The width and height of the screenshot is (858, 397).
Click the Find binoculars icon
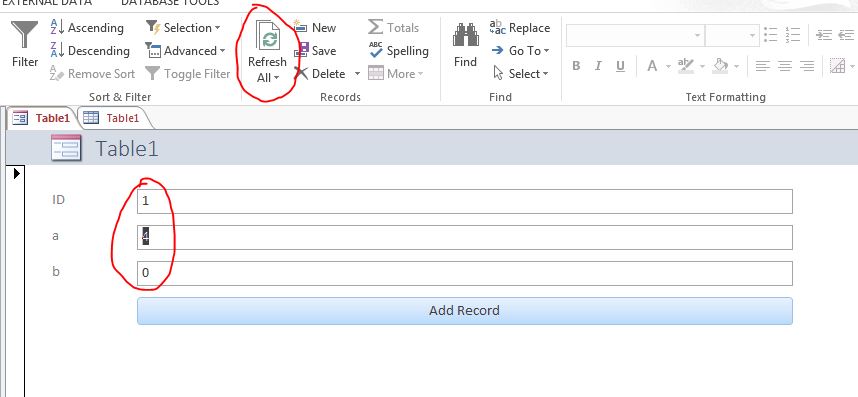pyautogui.click(x=465, y=35)
